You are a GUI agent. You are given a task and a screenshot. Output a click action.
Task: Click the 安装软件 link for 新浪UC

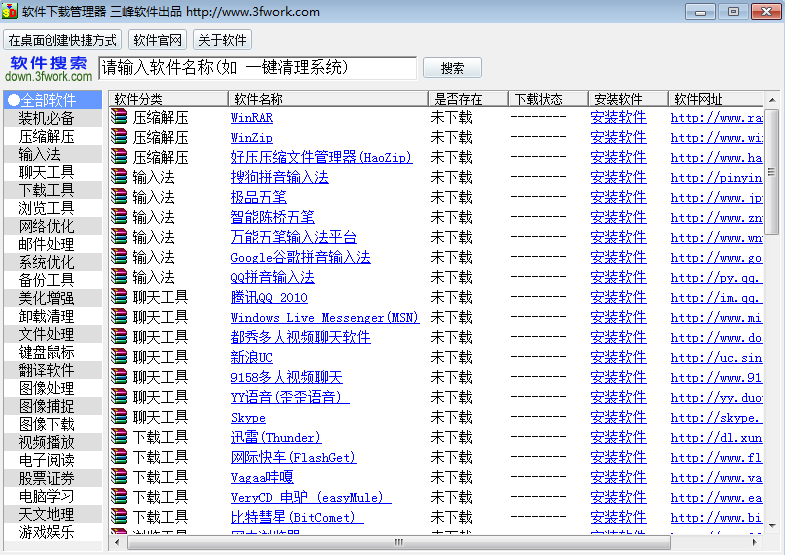618,357
